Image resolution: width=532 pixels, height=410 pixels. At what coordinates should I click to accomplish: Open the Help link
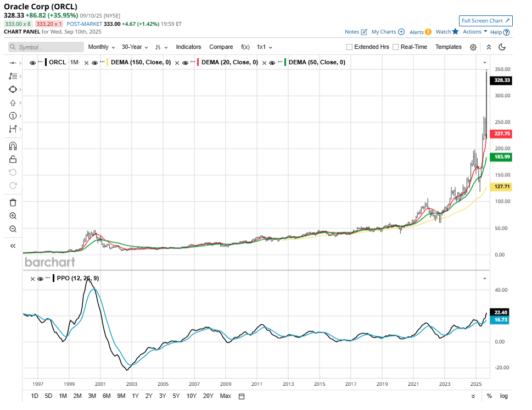500,32
